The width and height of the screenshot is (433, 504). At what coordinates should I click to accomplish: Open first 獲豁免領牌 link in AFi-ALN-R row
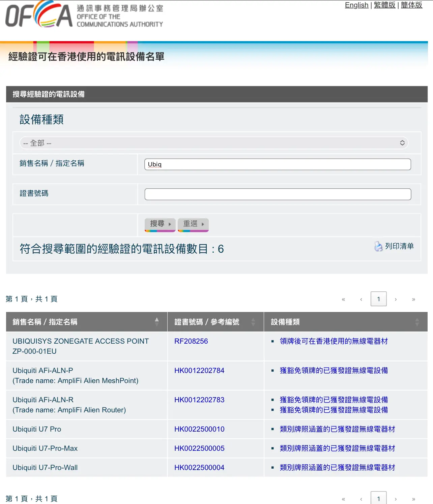334,400
